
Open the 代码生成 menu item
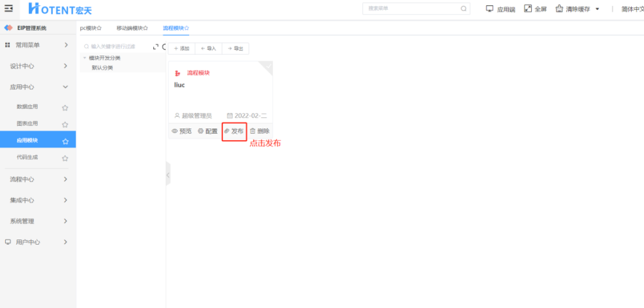27,157
